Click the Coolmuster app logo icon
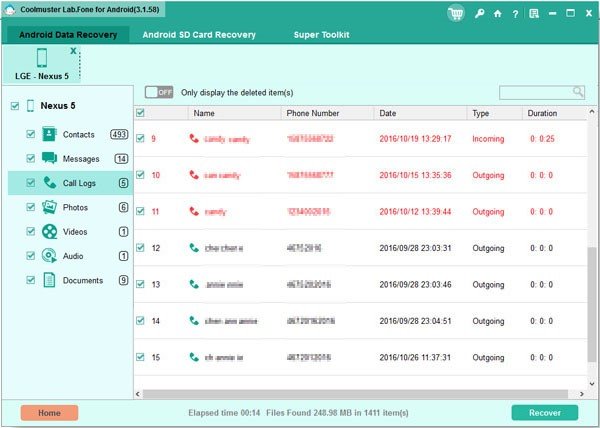Image resolution: width=600 pixels, height=428 pixels. pos(9,10)
